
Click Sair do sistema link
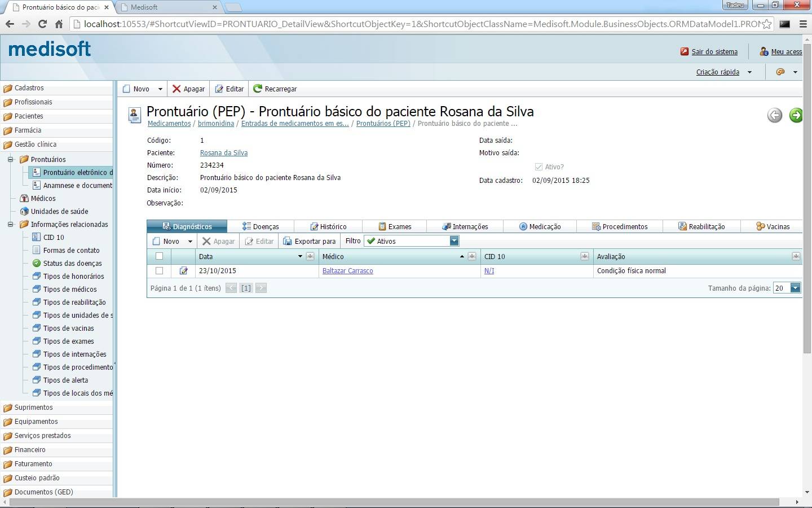click(714, 51)
